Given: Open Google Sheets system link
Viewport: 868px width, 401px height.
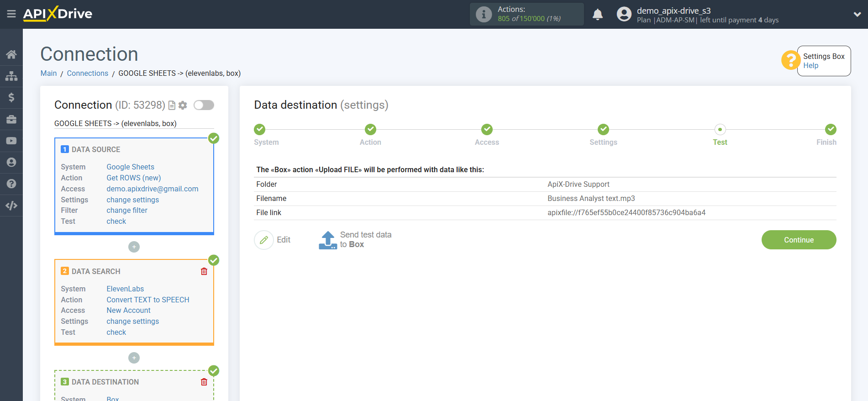Looking at the screenshot, I should coord(130,167).
